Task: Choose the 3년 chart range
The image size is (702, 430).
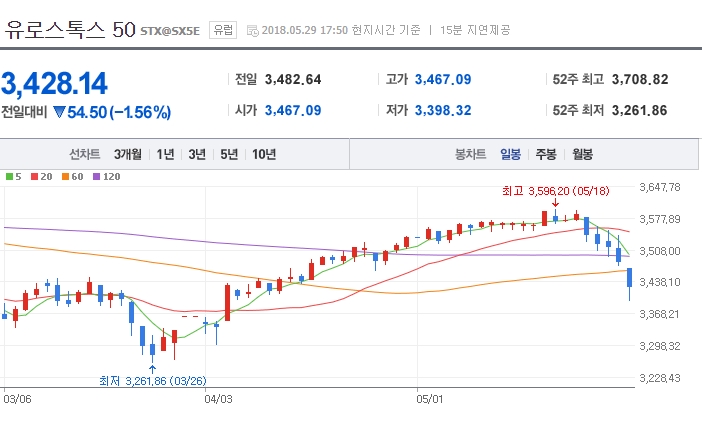Action: tap(197, 154)
